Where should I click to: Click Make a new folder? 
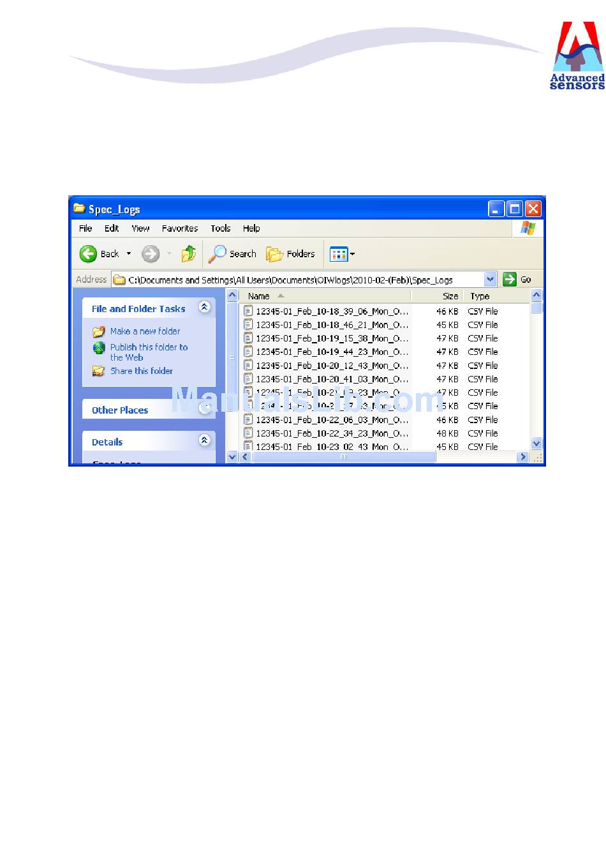point(145,331)
